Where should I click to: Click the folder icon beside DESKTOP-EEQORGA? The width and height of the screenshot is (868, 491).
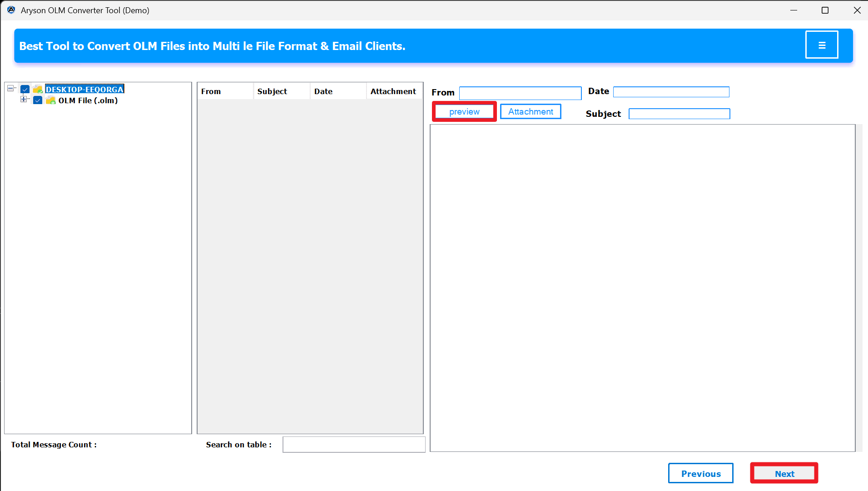tap(38, 89)
